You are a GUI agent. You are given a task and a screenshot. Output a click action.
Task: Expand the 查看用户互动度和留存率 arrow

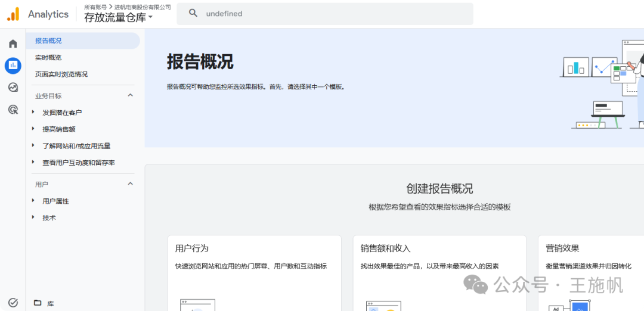point(33,162)
